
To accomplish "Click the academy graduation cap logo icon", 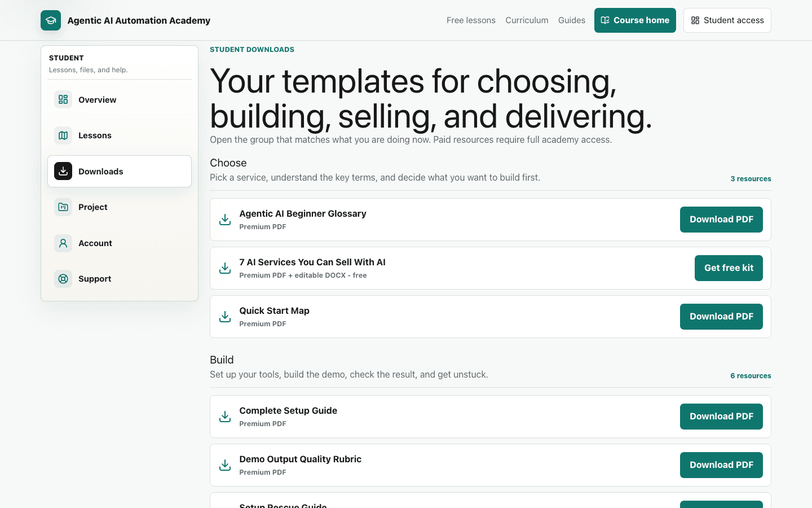I will (x=51, y=20).
